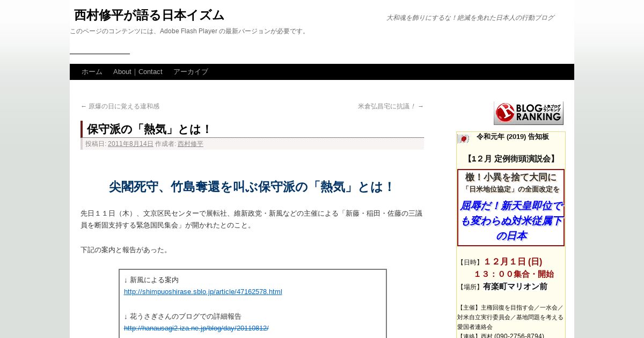Click the author link 西村修平
The image size is (644, 338).
(191, 144)
